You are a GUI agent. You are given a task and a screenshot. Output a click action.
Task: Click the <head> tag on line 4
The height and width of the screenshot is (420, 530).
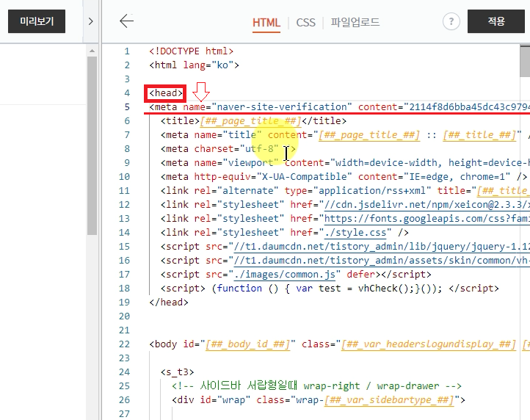(x=166, y=93)
